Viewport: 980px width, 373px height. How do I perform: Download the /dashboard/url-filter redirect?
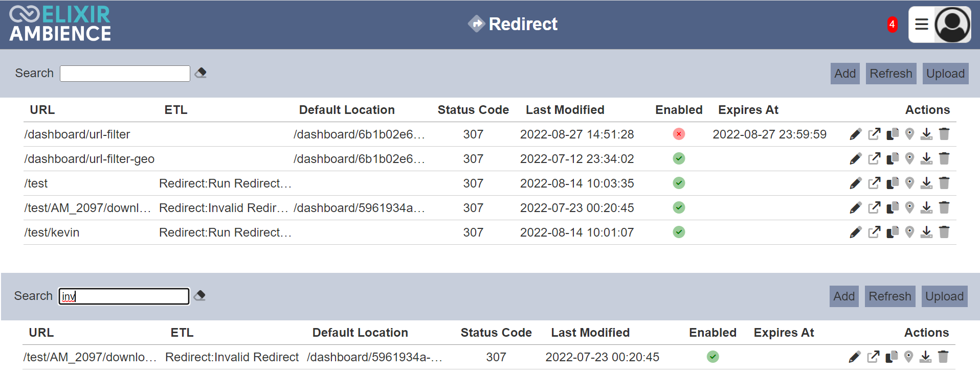pos(926,134)
